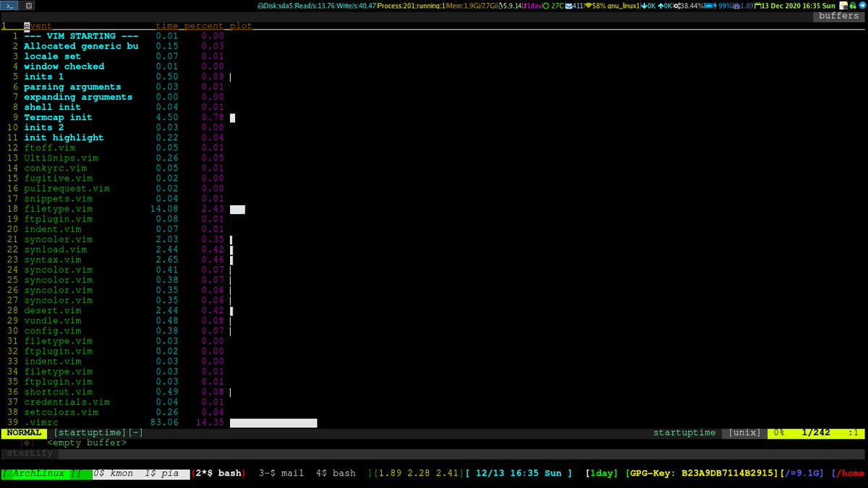Click the [unix] file format indicator

(x=745, y=432)
